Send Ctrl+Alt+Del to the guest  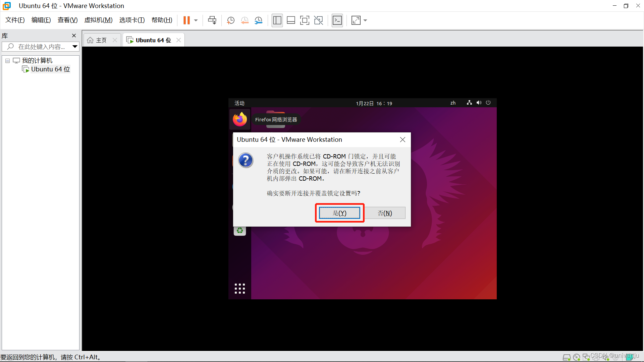(212, 20)
